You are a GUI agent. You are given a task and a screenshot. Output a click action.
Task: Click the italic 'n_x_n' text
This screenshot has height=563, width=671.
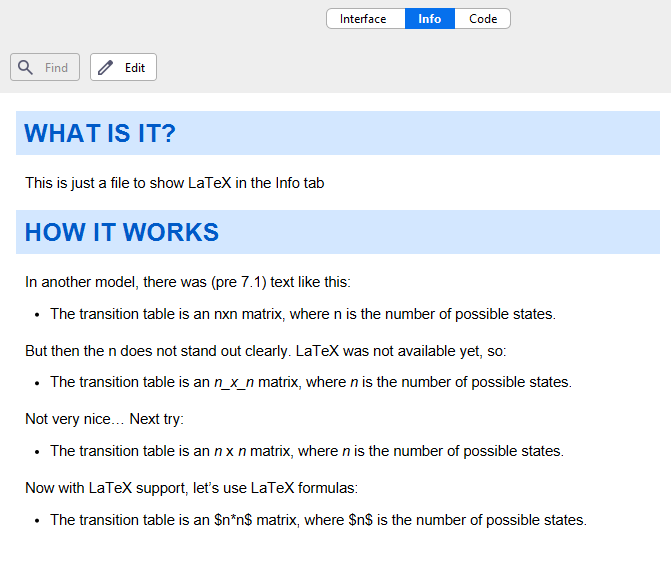[x=234, y=382]
